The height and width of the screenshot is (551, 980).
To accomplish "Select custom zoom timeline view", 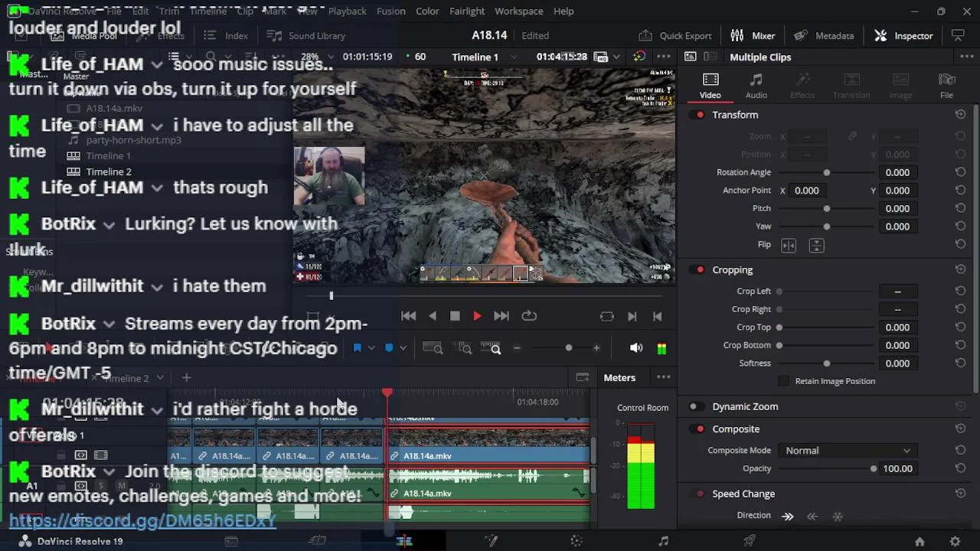I will (491, 348).
